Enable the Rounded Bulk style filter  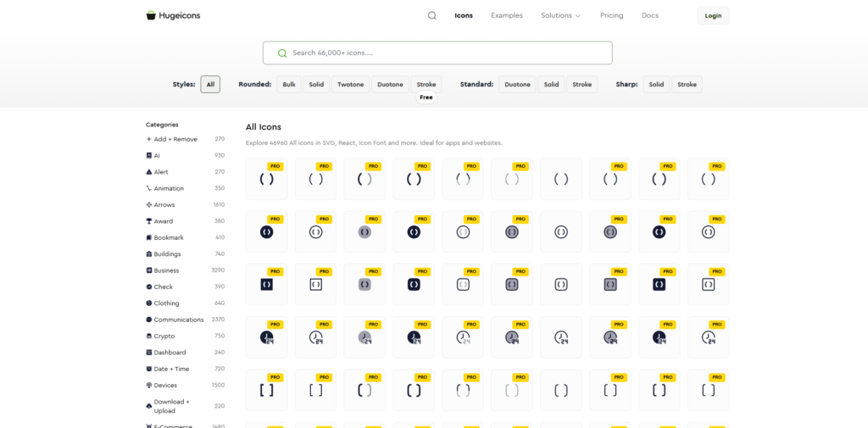[289, 85]
